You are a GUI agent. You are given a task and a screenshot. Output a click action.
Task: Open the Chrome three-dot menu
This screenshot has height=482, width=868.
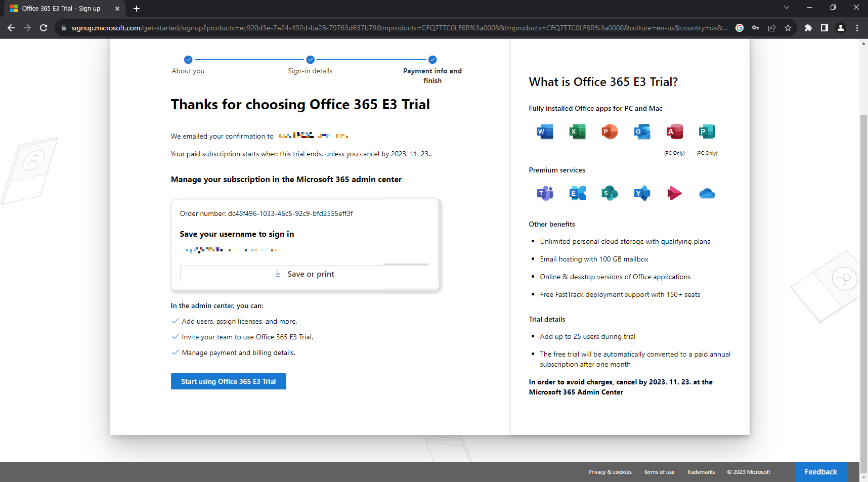tap(857, 28)
